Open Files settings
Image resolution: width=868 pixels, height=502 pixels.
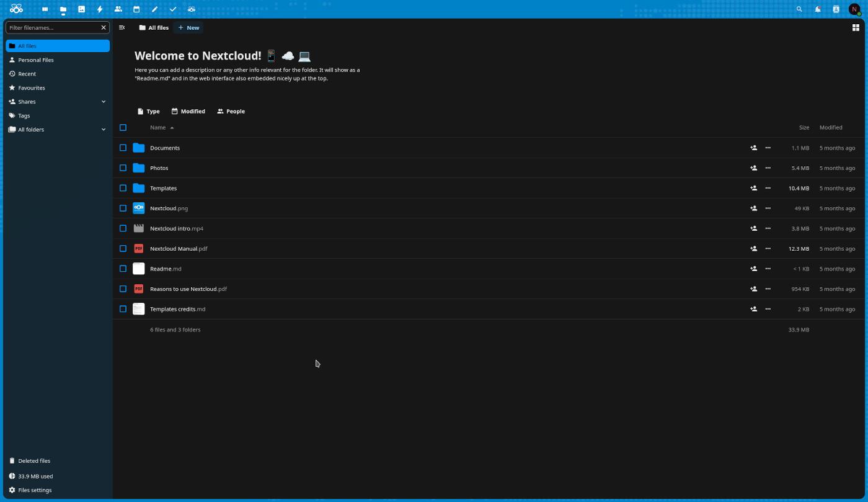[x=58, y=490]
